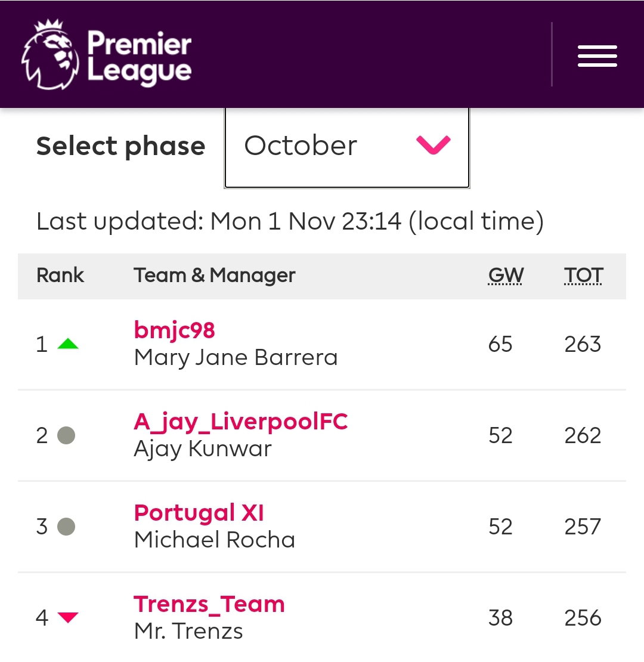Click Premier League wordmark text
The width and height of the screenshot is (644, 662).
(x=140, y=57)
